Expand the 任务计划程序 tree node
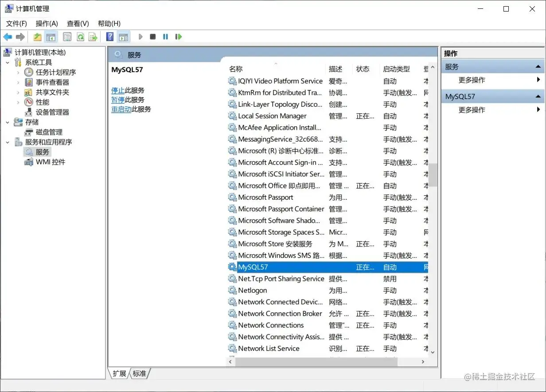546x392 pixels. 18,72
